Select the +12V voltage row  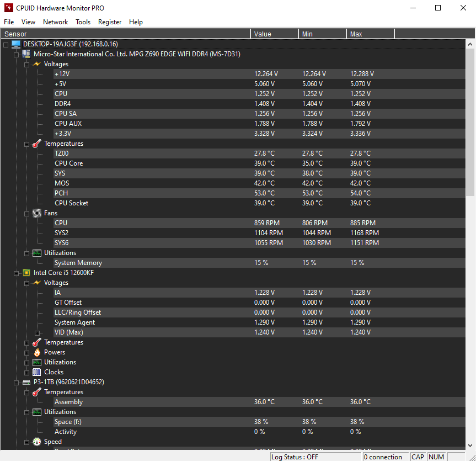tap(259, 74)
